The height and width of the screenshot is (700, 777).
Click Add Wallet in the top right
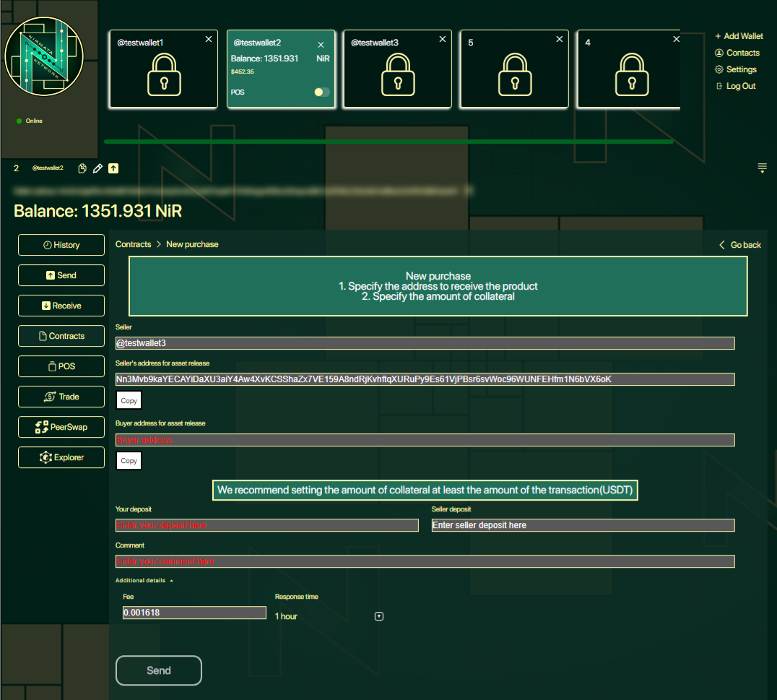click(739, 36)
